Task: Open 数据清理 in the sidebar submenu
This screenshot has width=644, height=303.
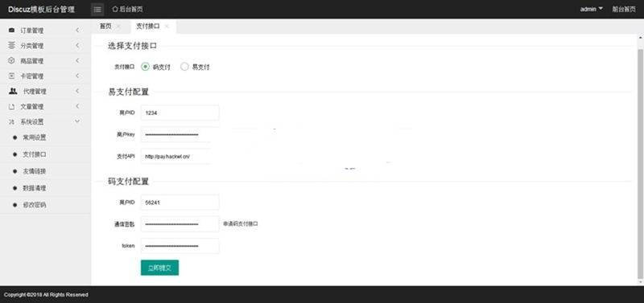Action: (x=35, y=188)
